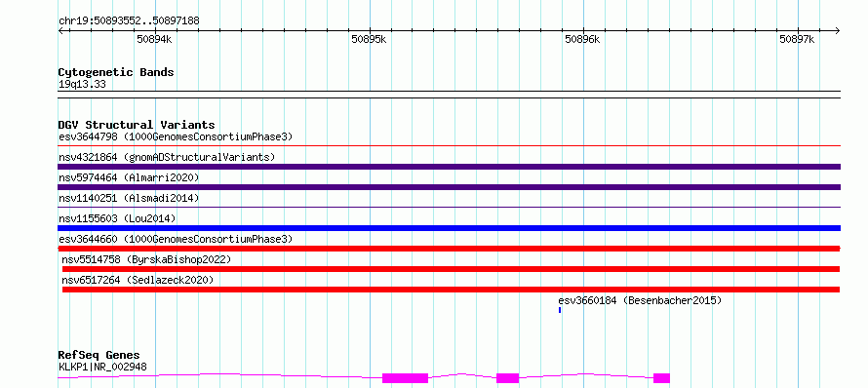Image resolution: width=868 pixels, height=388 pixels.
Task: Click the small blue esv3660184 variant marker
Action: pyautogui.click(x=560, y=310)
